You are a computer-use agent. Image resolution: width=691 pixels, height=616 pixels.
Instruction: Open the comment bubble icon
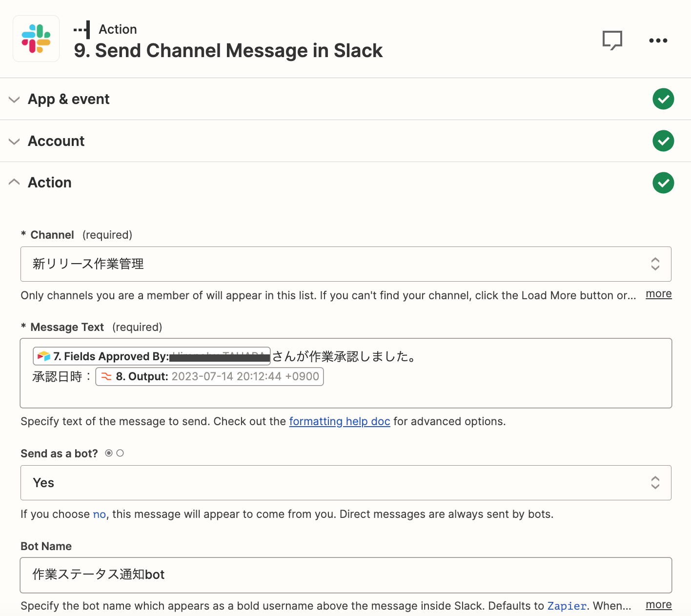tap(612, 41)
